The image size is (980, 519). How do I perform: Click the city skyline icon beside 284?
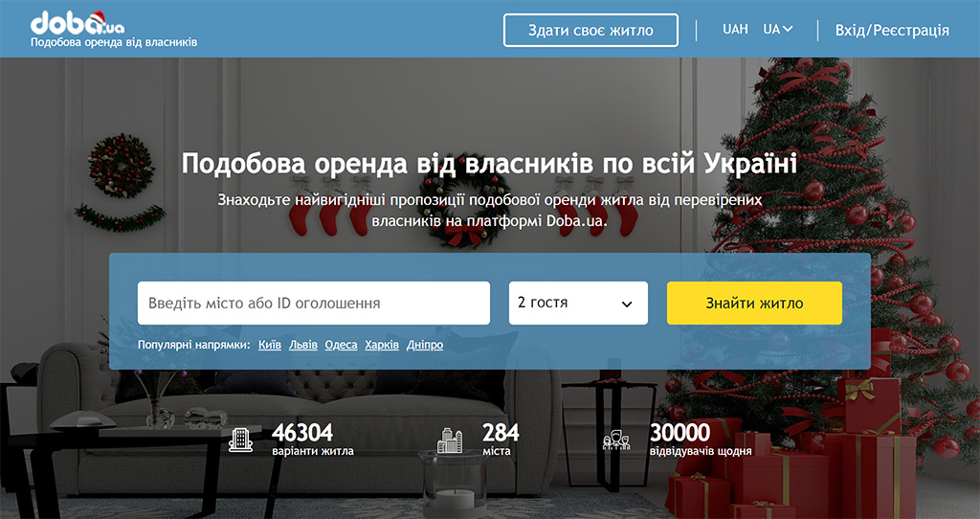(450, 440)
